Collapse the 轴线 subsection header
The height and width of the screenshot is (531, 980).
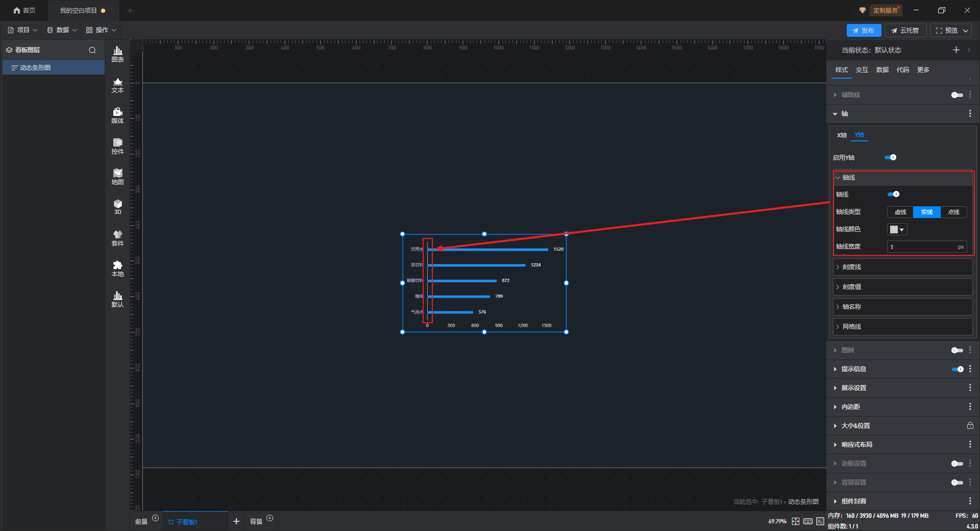(903, 178)
